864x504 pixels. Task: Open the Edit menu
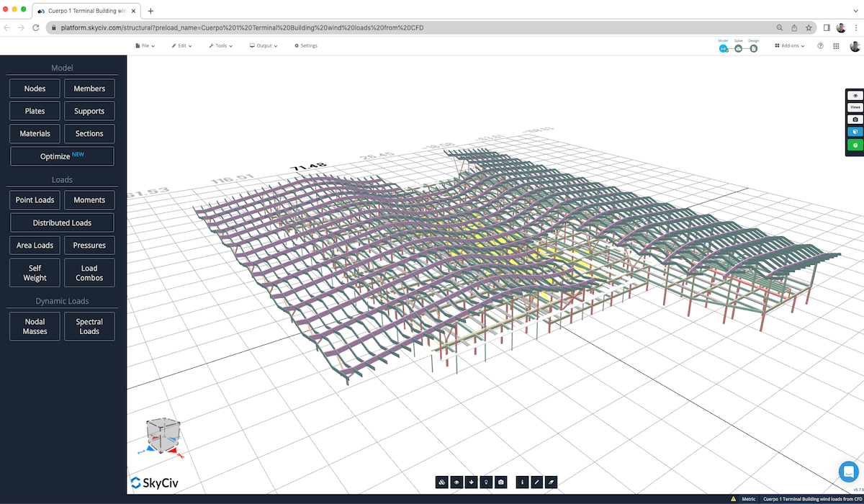click(x=181, y=45)
